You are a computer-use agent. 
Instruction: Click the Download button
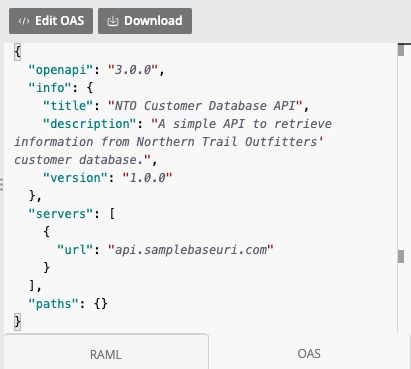coord(145,21)
